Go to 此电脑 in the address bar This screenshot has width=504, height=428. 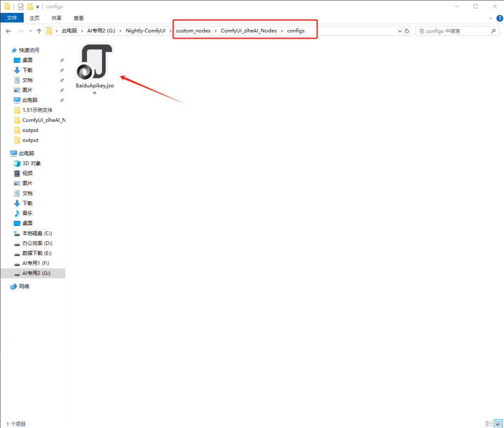pos(69,31)
